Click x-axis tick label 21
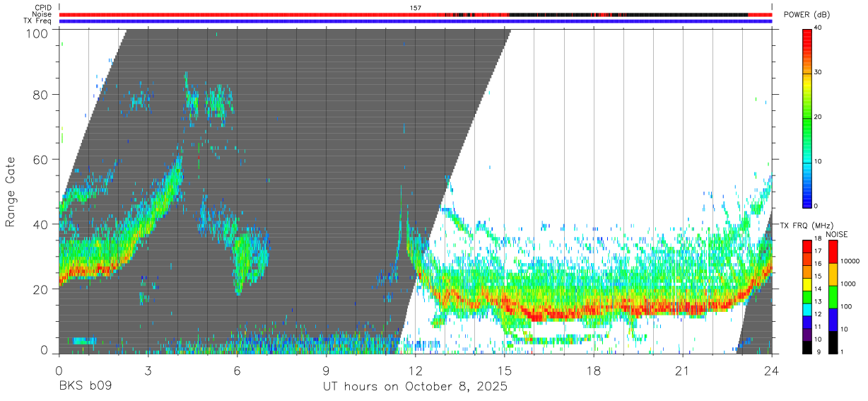The width and height of the screenshot is (868, 401). click(683, 371)
